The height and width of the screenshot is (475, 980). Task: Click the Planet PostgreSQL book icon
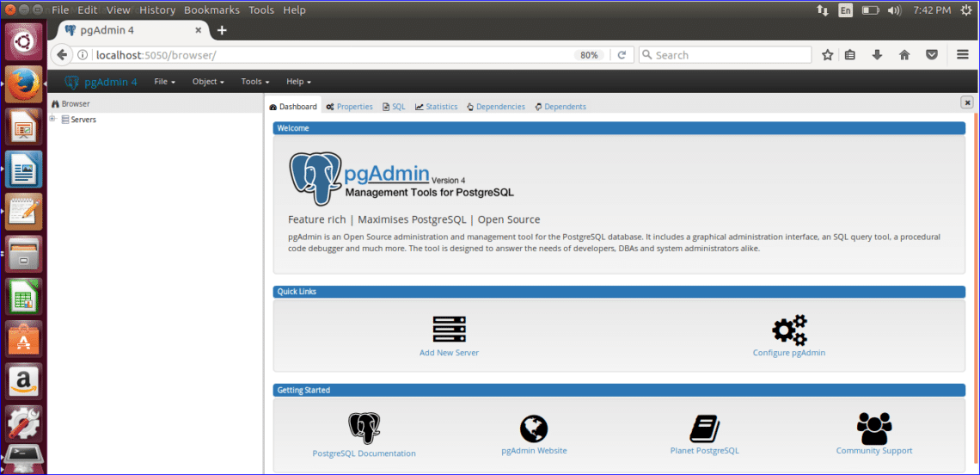coord(704,428)
